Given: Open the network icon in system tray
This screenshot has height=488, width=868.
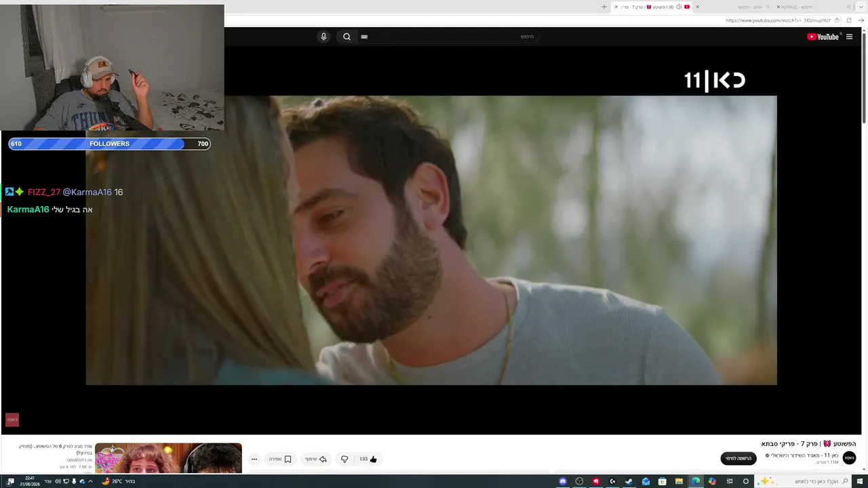Looking at the screenshot, I should pos(66,481).
